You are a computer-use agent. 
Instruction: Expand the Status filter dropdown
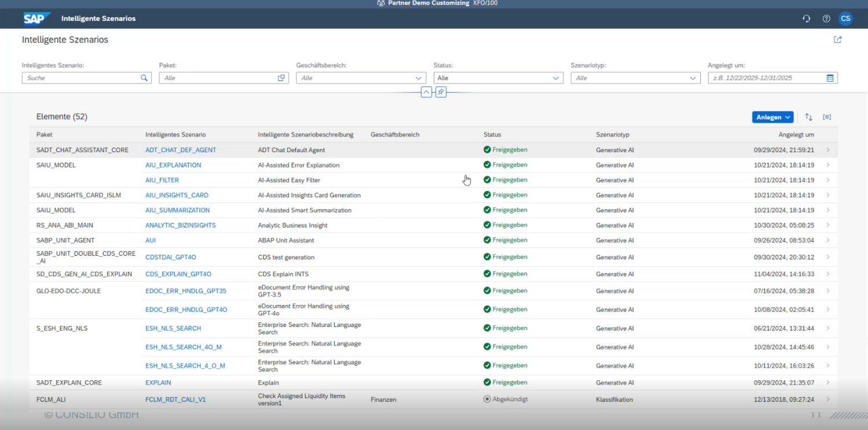click(x=556, y=78)
